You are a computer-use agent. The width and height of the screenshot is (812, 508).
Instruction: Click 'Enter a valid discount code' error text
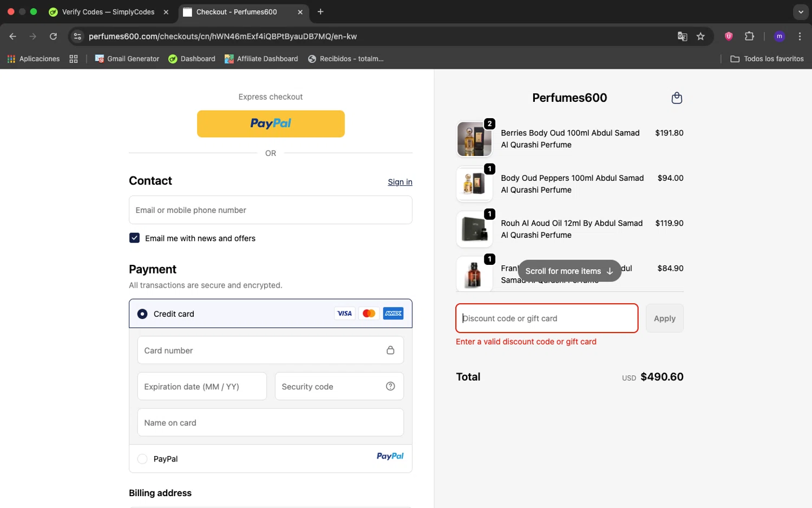click(526, 342)
